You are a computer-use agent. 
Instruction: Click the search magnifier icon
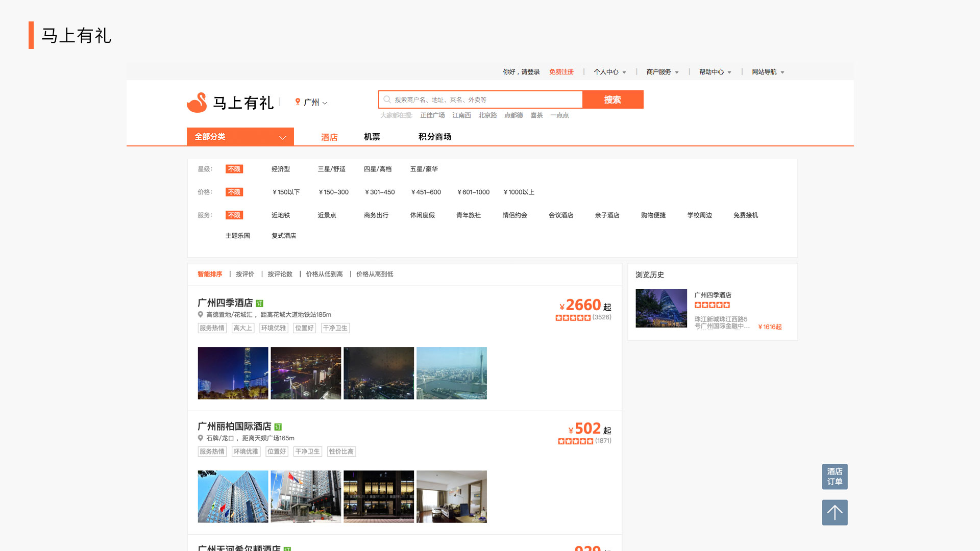pos(387,99)
